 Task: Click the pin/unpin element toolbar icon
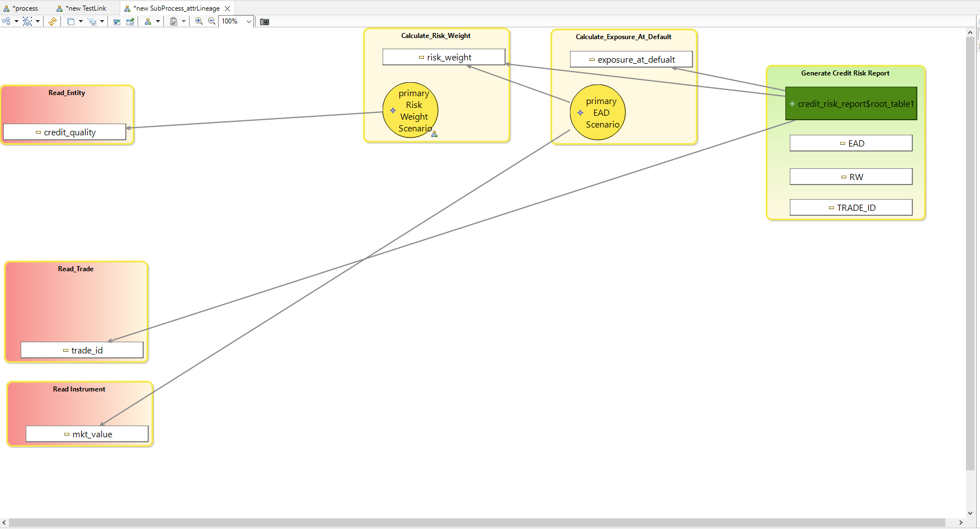[130, 21]
